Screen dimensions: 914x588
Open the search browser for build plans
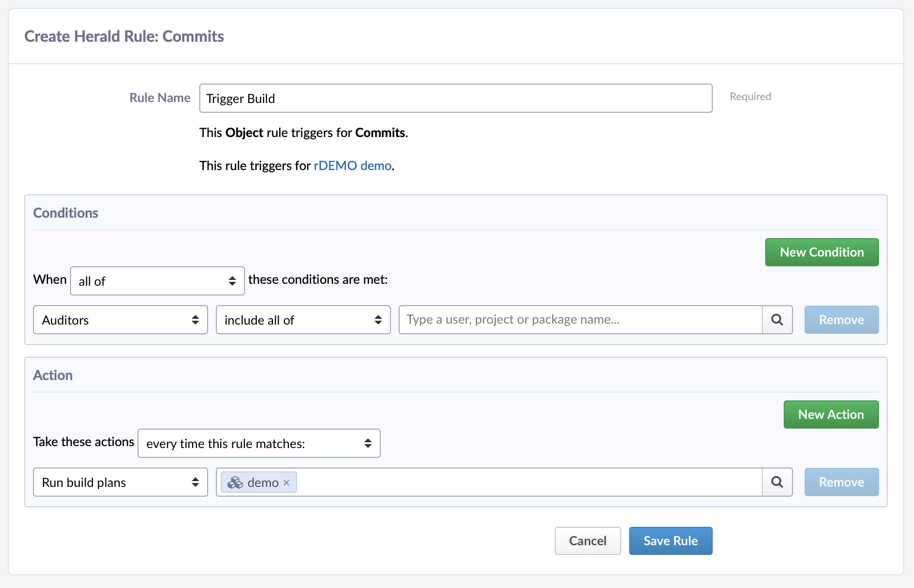coord(776,482)
